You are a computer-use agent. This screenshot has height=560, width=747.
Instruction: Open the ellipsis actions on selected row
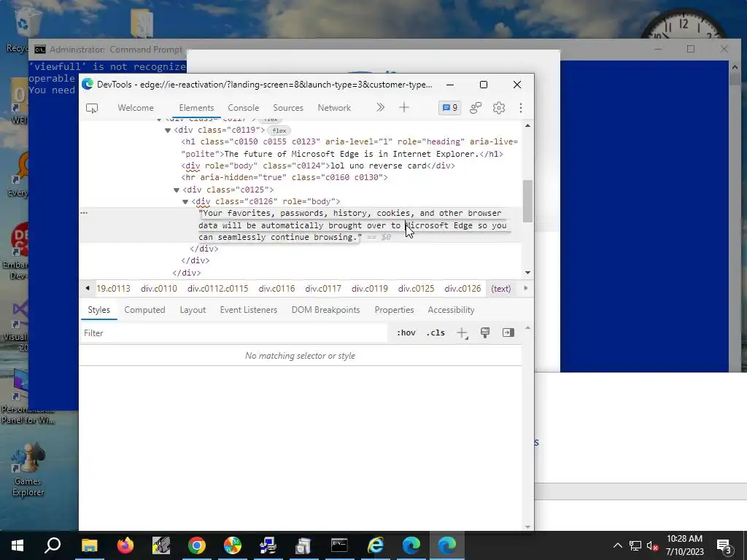point(84,213)
